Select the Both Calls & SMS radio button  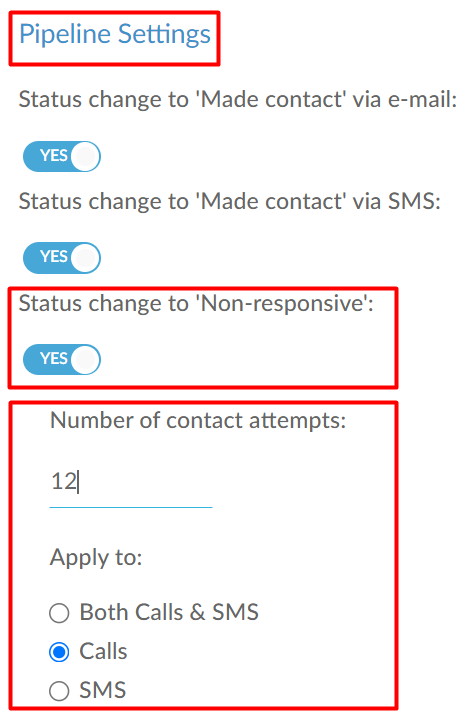tap(59, 613)
